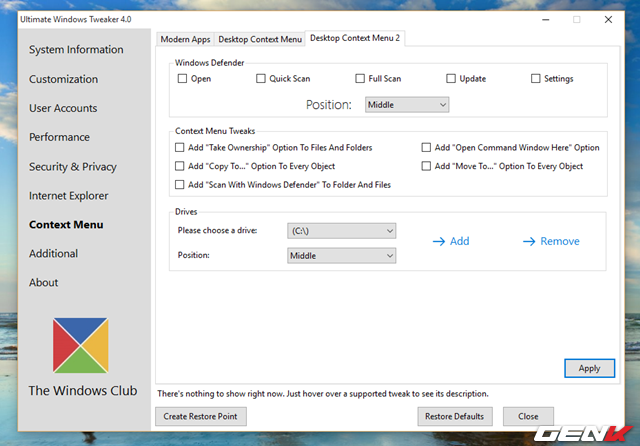Click the status description text line
Viewport: 640px width, 446px height.
point(323,394)
